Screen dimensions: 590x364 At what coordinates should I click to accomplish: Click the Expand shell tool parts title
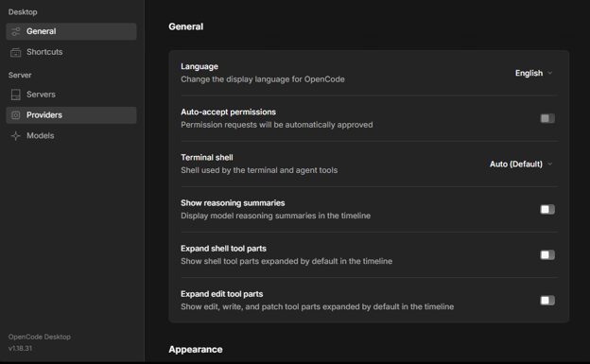(223, 249)
